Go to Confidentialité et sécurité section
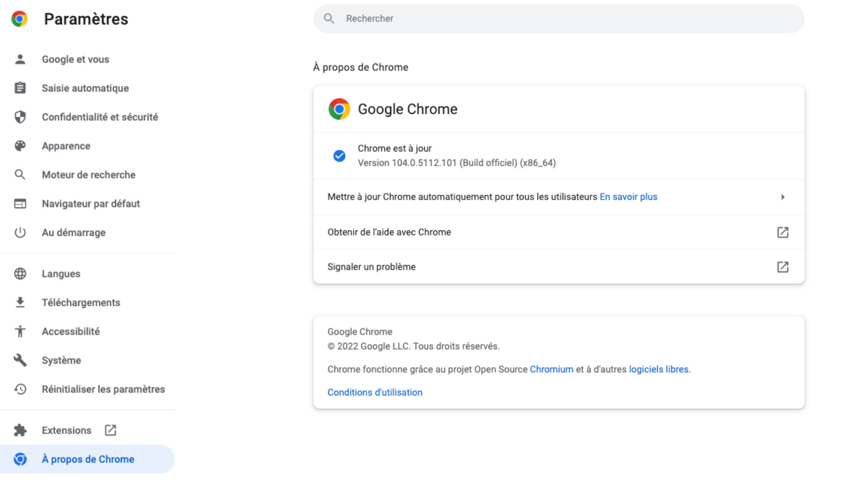Viewport: 868px width, 488px height. (x=100, y=117)
